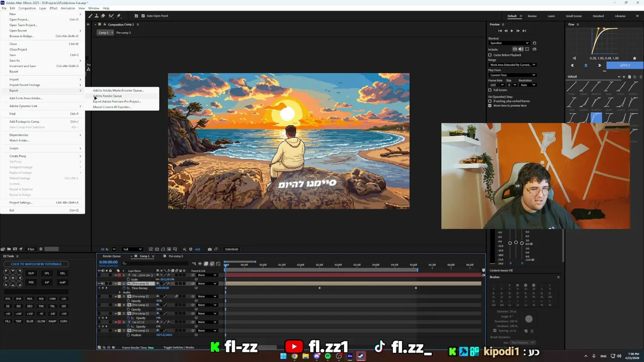This screenshot has width=644, height=362.
Task: Open parent None dropdown for layer 7
Action: (207, 331)
